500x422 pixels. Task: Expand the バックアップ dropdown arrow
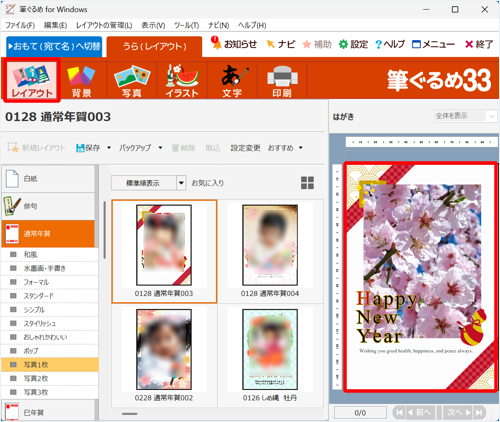(x=160, y=148)
